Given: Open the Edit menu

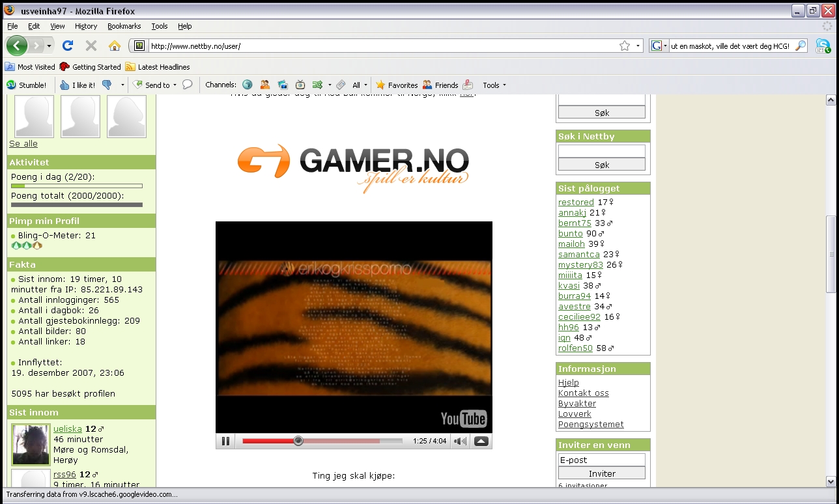Looking at the screenshot, I should 34,26.
